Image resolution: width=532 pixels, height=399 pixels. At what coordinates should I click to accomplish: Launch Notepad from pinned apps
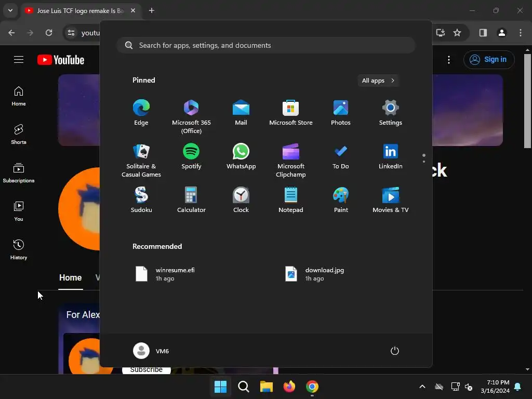click(291, 200)
